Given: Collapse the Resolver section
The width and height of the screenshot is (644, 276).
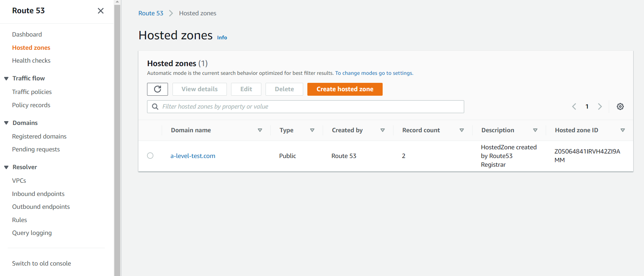Looking at the screenshot, I should point(6,167).
